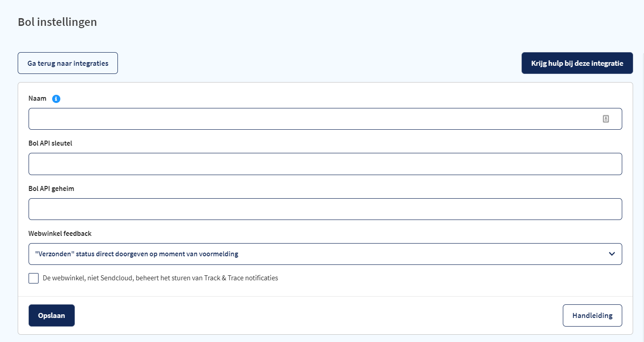Save settings with Opslaan button
This screenshot has height=342, width=644.
(x=52, y=316)
